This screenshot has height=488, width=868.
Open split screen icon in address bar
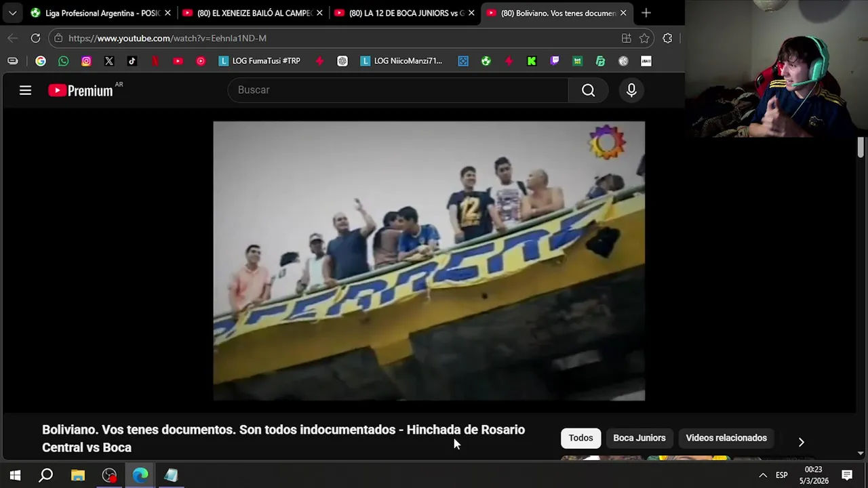click(x=626, y=38)
